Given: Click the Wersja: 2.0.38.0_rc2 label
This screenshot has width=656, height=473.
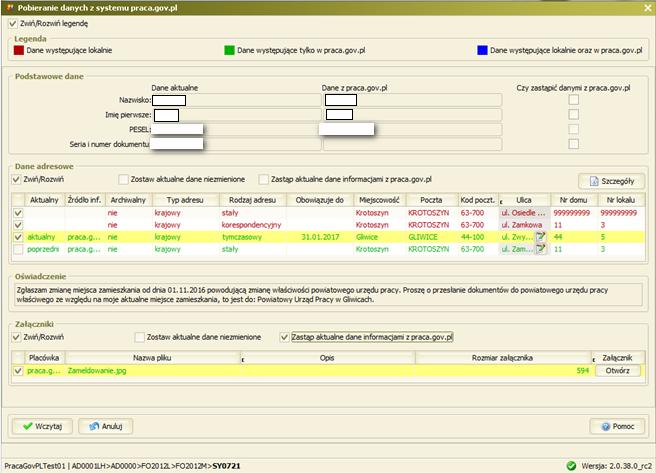Looking at the screenshot, I should click(616, 466).
